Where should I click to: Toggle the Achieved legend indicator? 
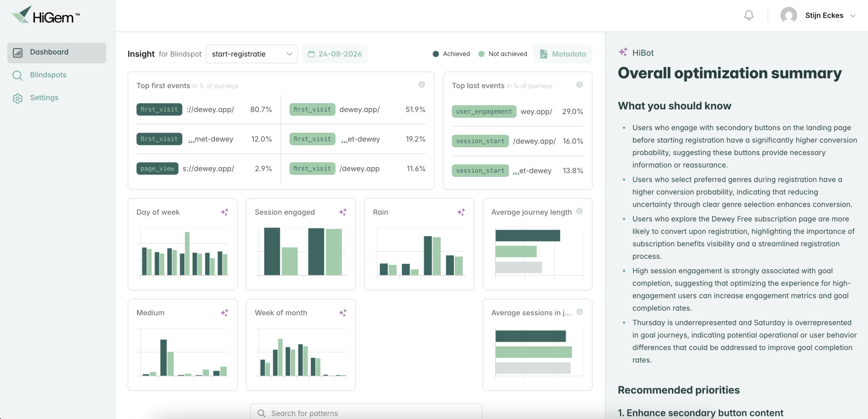point(436,54)
